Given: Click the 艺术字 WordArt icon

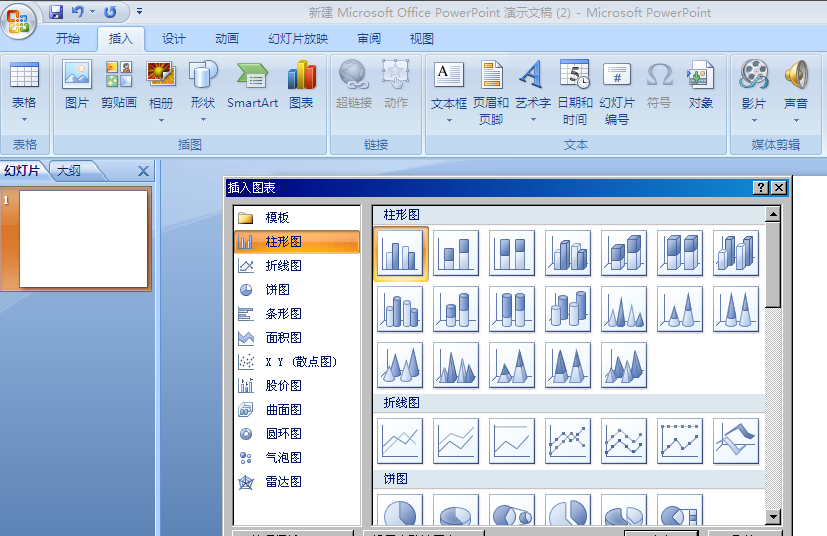Looking at the screenshot, I should [533, 74].
